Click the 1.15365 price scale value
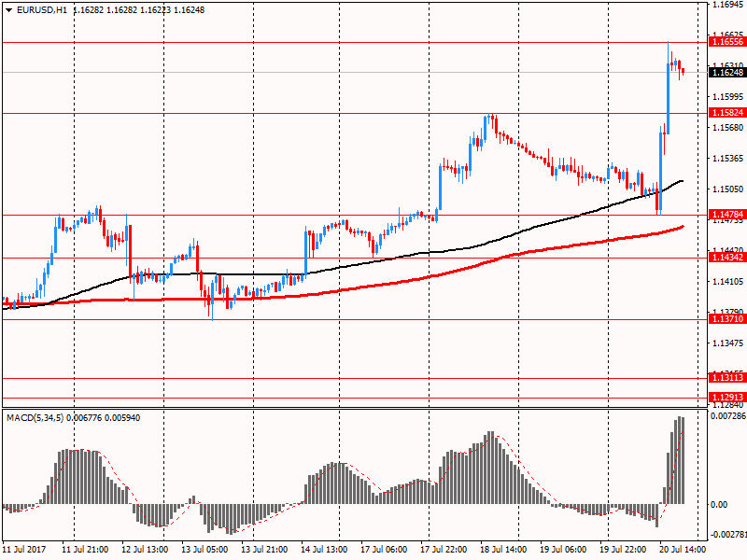The height and width of the screenshot is (560, 747). [x=728, y=159]
